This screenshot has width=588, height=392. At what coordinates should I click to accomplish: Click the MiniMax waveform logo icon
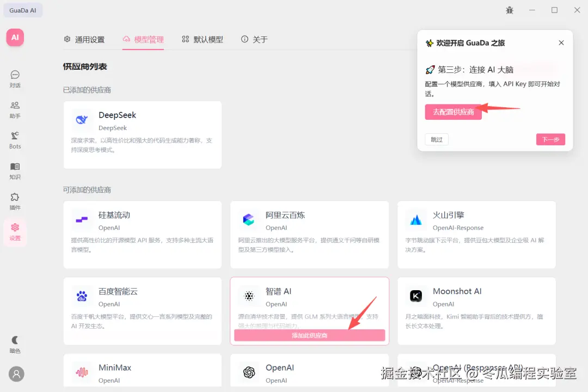click(82, 372)
